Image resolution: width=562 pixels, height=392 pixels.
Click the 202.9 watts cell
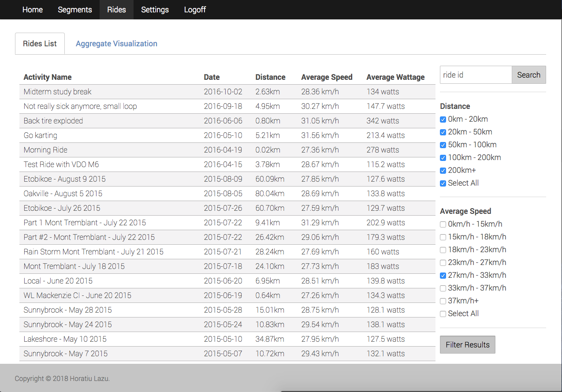pyautogui.click(x=386, y=223)
